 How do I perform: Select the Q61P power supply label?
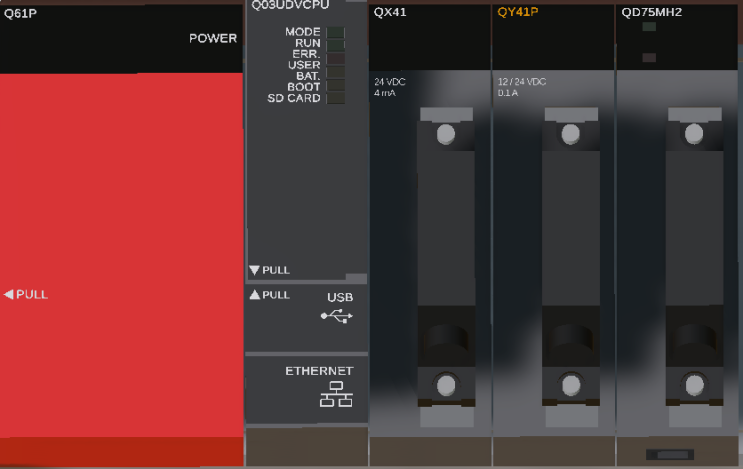coord(20,13)
